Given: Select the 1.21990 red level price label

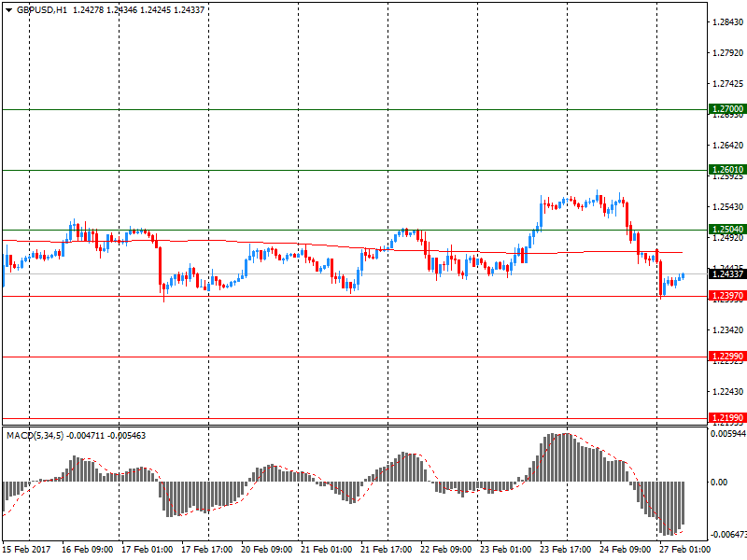Looking at the screenshot, I should [x=727, y=417].
